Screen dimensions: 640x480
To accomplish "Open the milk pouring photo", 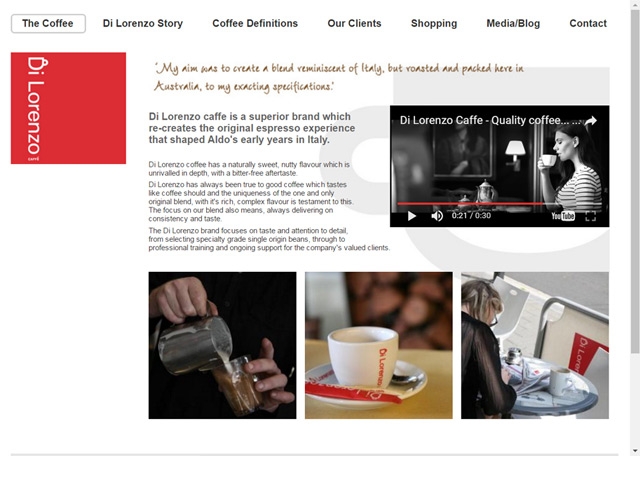I will point(222,345).
